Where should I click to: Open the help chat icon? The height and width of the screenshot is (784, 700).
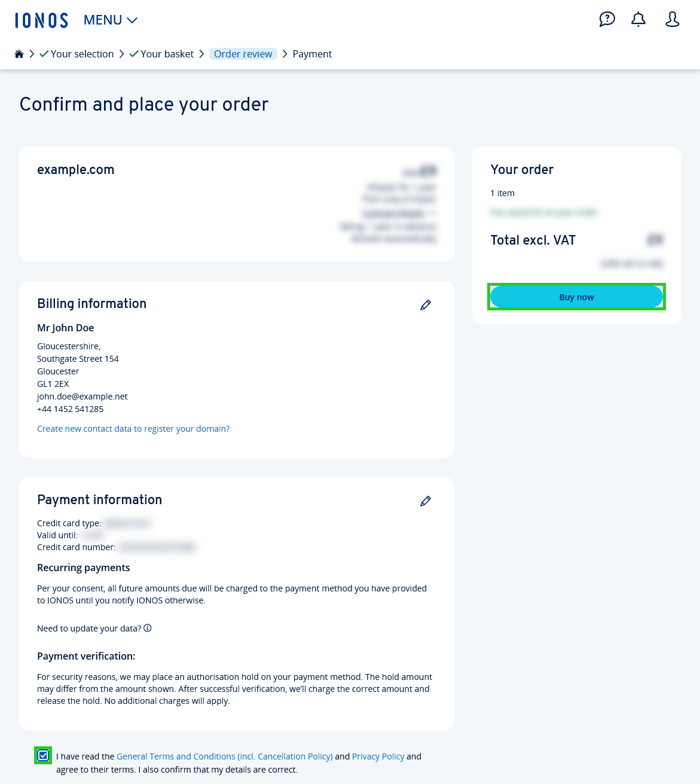pos(607,19)
